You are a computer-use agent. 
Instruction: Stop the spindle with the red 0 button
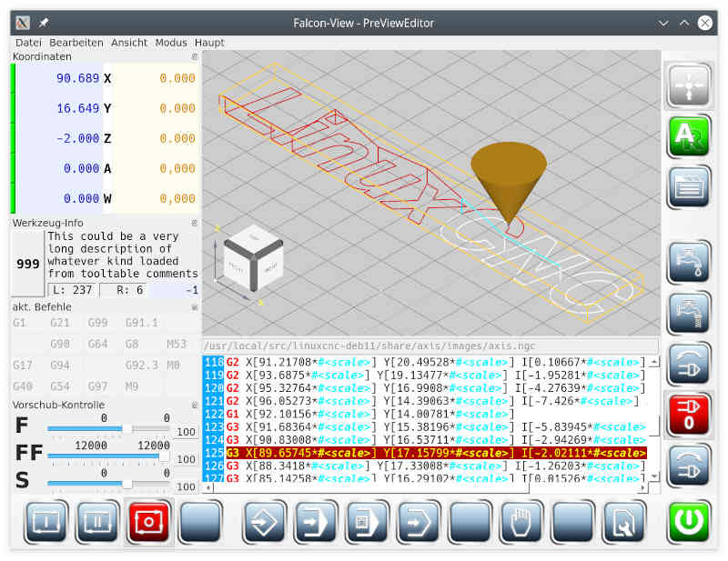pos(689,415)
